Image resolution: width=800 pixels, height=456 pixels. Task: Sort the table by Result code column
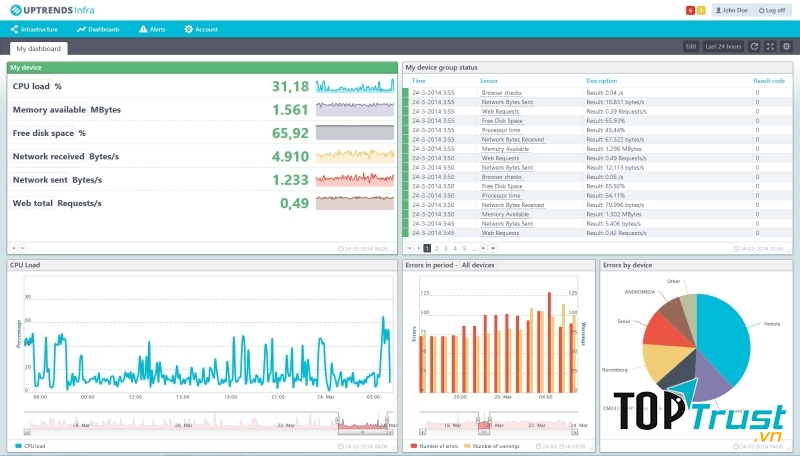(x=768, y=80)
